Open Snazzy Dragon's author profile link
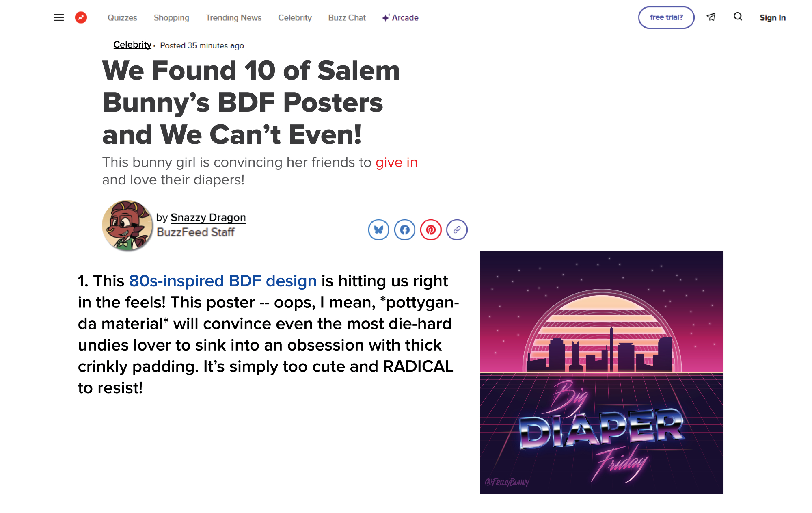 [x=208, y=218]
